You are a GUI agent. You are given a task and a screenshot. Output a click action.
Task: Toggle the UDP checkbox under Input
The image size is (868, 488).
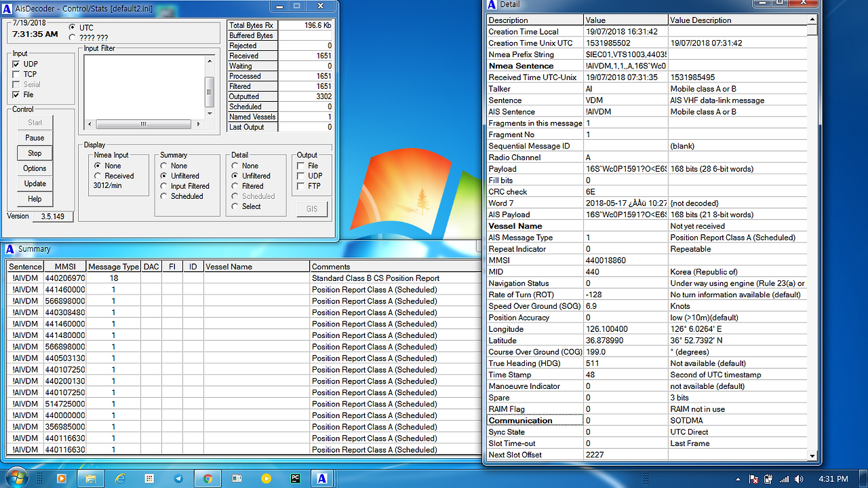(x=16, y=64)
